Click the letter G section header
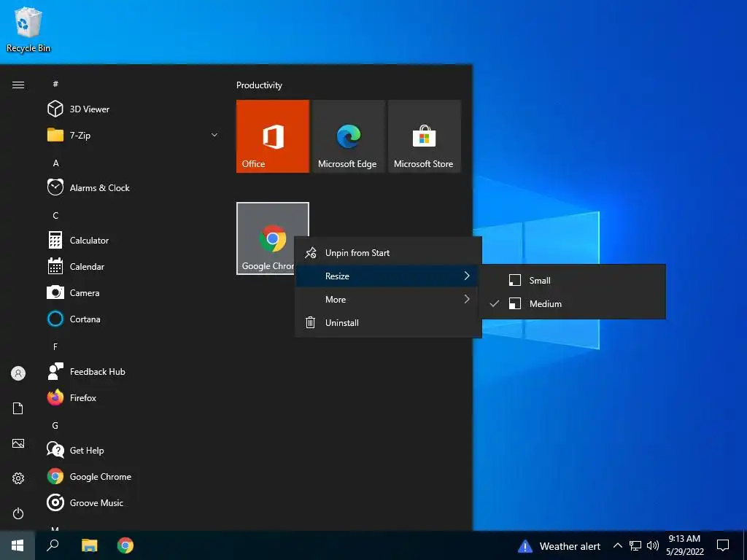The width and height of the screenshot is (747, 560). 55,426
